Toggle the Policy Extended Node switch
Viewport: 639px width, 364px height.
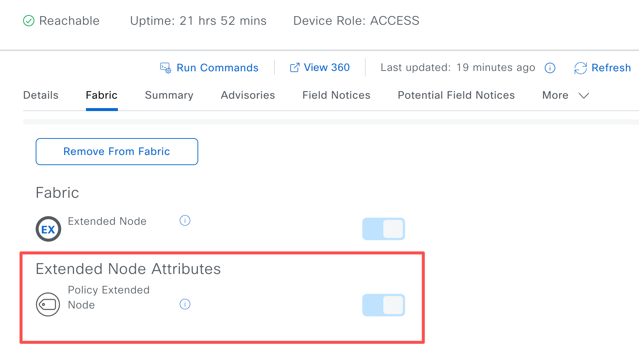tap(384, 305)
